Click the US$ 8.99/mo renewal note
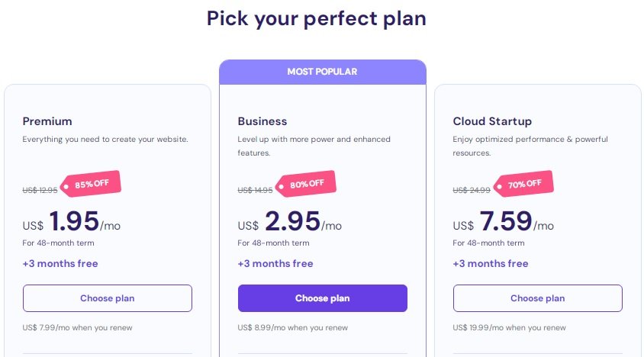 click(292, 328)
